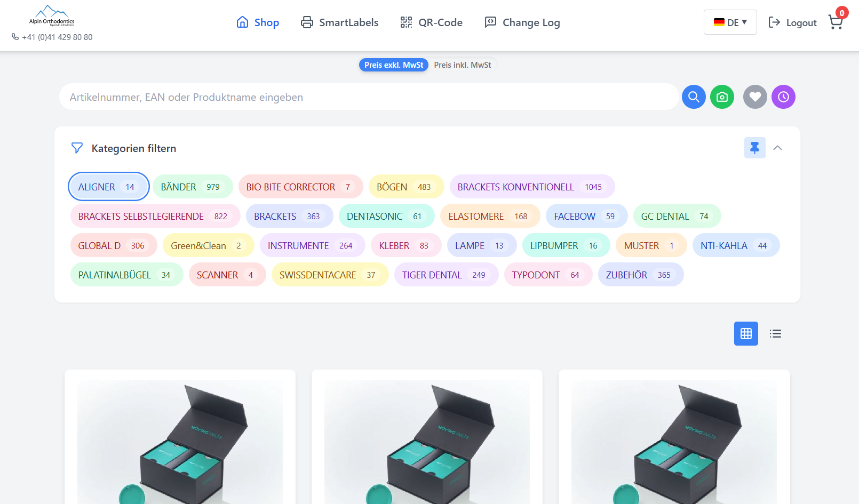Image resolution: width=859 pixels, height=504 pixels.
Task: Open the QR-Code page
Action: (x=431, y=22)
